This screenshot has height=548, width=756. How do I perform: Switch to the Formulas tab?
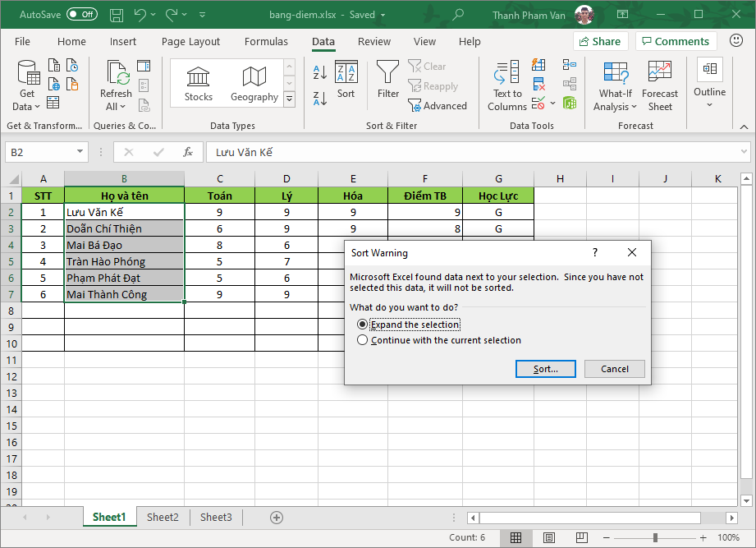click(x=266, y=41)
